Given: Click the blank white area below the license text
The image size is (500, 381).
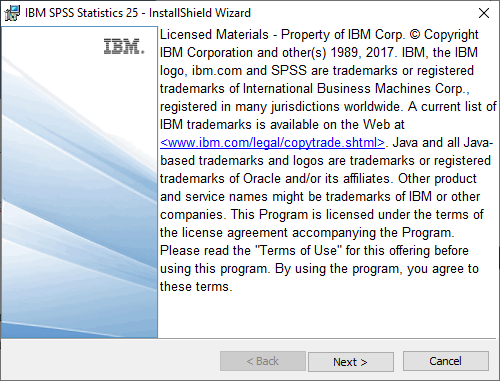Looking at the screenshot, I should pos(327,315).
